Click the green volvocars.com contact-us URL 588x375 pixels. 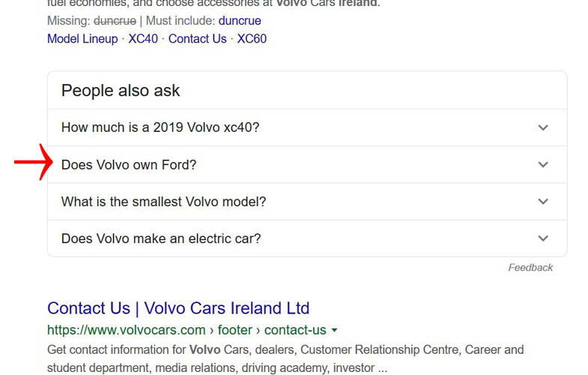187,330
